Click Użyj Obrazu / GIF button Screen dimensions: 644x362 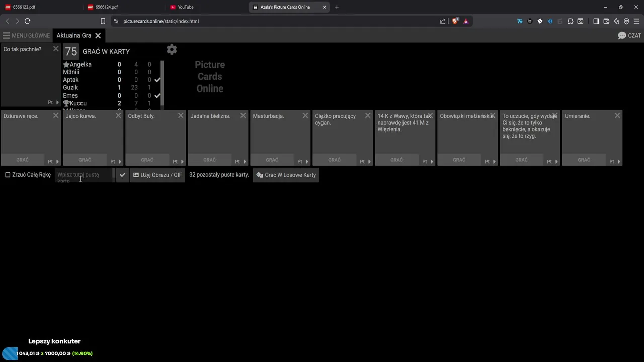pos(157,175)
